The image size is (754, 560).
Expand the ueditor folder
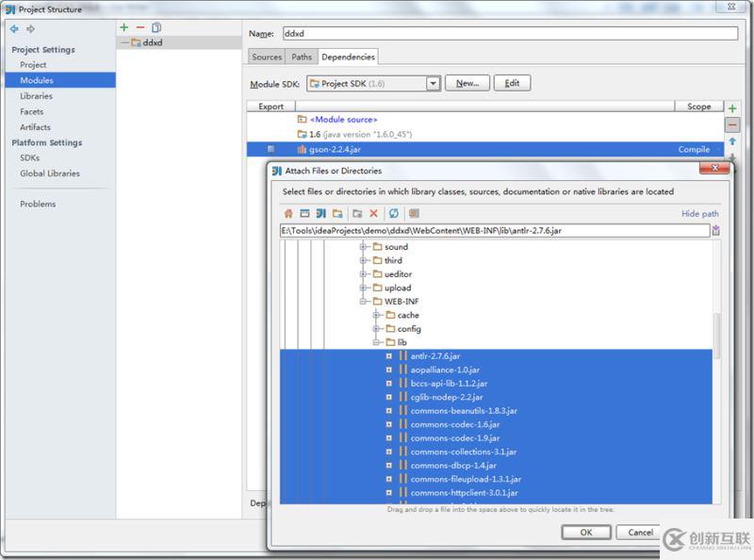point(364,274)
